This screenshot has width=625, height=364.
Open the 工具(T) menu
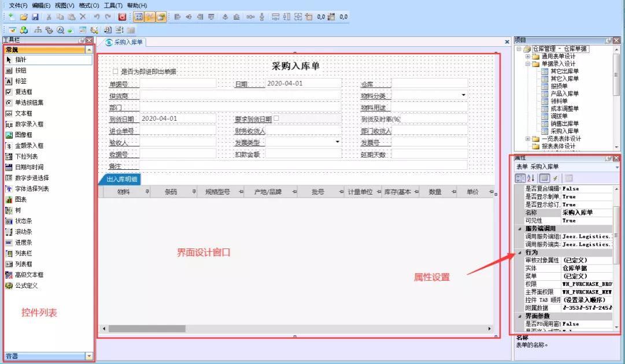[x=113, y=6]
